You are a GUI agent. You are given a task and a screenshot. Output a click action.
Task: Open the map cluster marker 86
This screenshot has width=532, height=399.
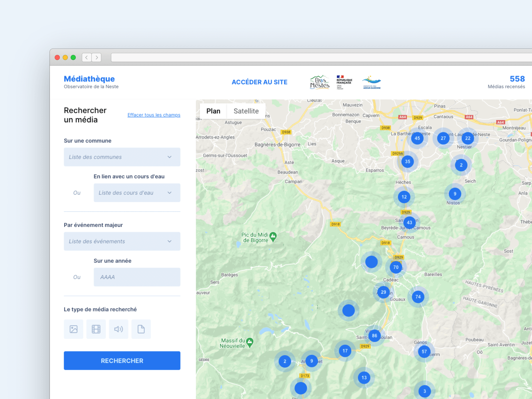click(x=374, y=336)
